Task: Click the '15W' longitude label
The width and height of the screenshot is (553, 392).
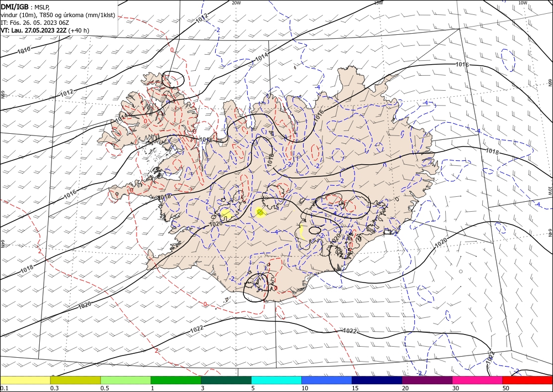Action: coord(378,3)
